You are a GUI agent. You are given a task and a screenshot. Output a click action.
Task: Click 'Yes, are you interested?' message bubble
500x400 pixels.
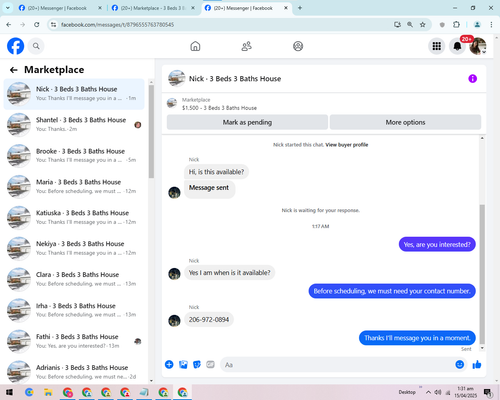click(437, 244)
